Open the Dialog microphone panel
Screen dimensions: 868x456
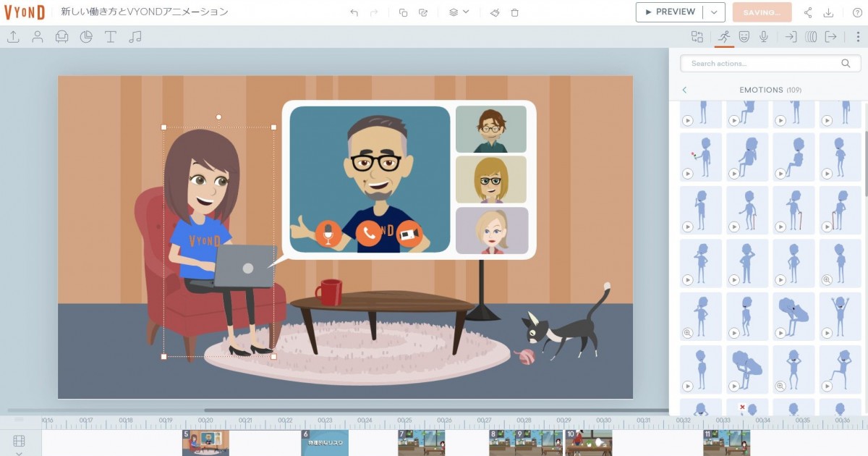coord(764,37)
